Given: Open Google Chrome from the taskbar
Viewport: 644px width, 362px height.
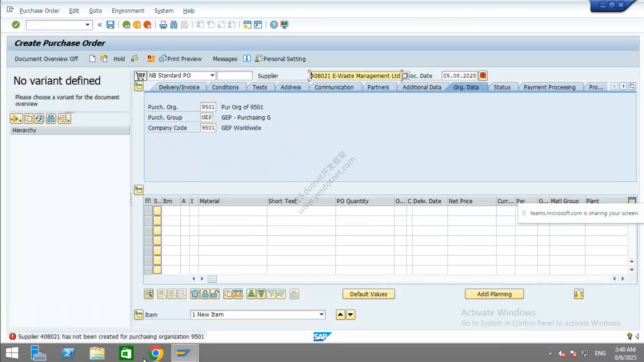Looking at the screenshot, I should (155, 353).
